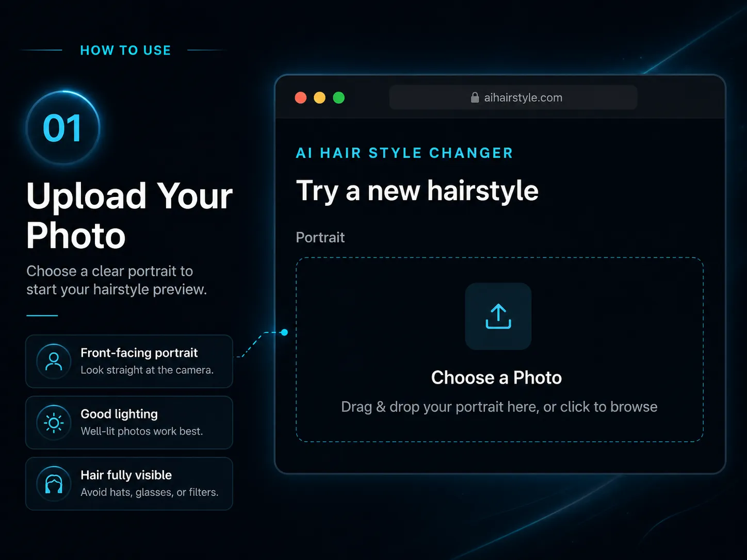Image resolution: width=747 pixels, height=560 pixels.
Task: Click the Choose a Photo label
Action: click(x=496, y=377)
